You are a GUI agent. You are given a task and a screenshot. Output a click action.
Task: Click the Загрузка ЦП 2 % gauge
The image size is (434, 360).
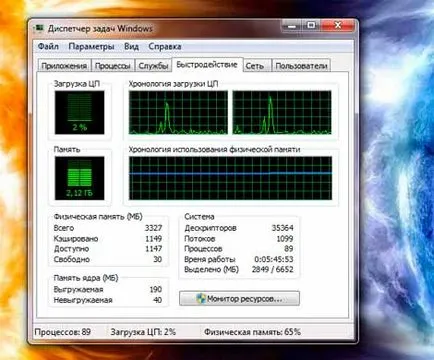(x=80, y=112)
